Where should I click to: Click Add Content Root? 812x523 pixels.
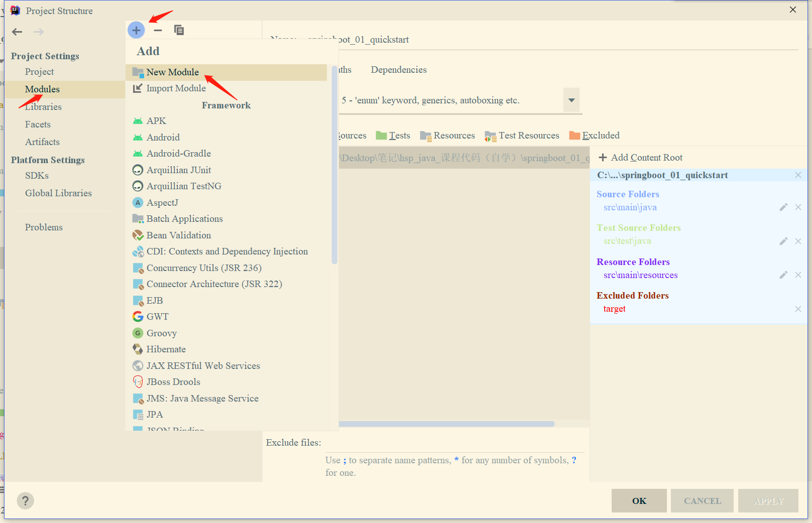pyautogui.click(x=641, y=158)
